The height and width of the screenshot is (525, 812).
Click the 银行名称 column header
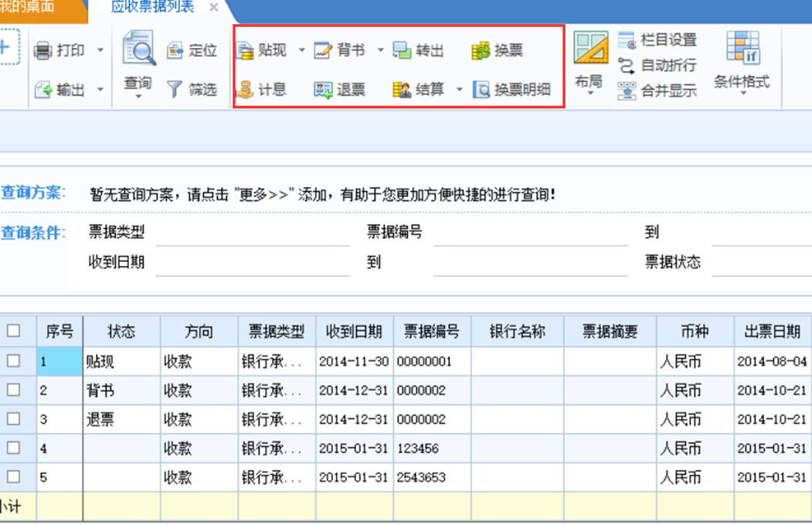point(518,331)
